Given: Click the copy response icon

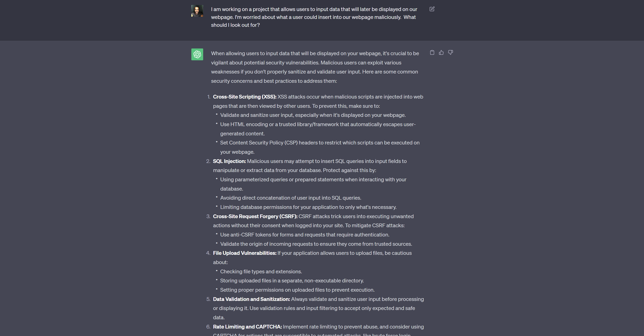Looking at the screenshot, I should pyautogui.click(x=432, y=52).
